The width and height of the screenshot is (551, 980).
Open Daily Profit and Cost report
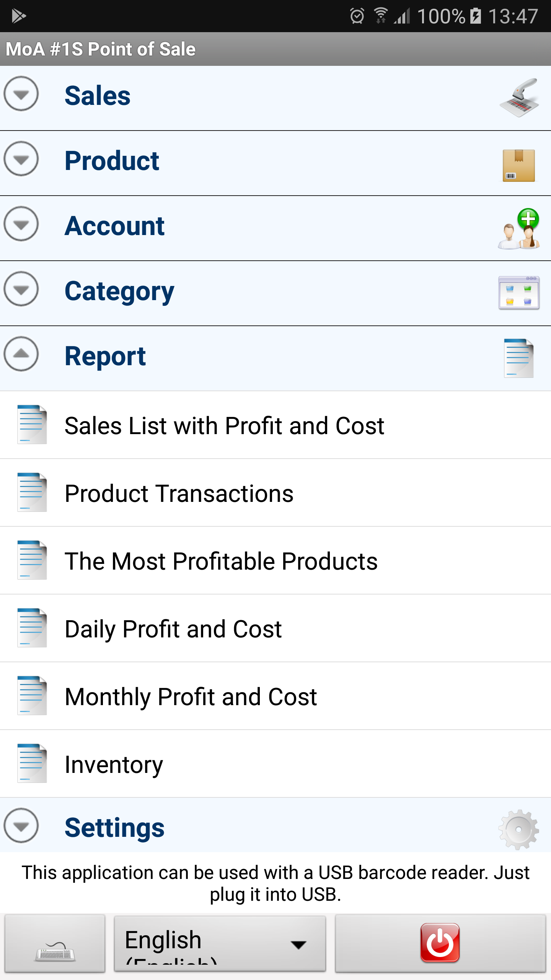(275, 628)
